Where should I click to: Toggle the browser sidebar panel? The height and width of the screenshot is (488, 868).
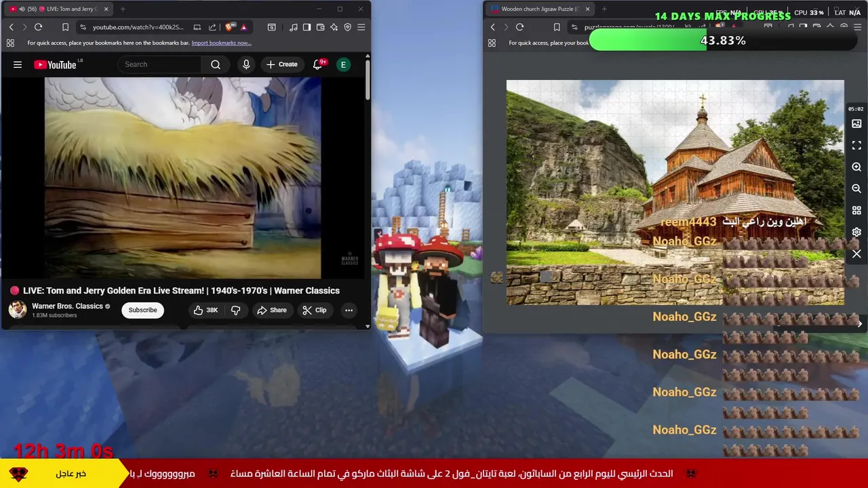pyautogui.click(x=307, y=27)
